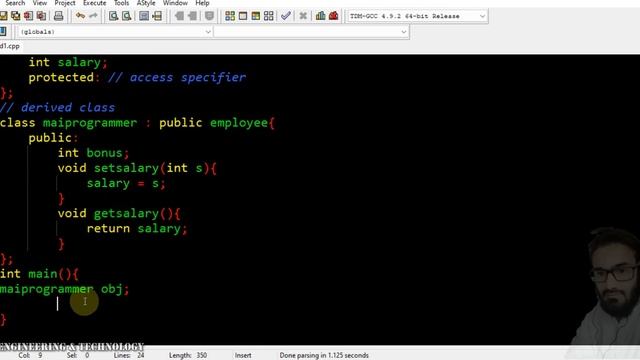Click the Save All toolbar icon
Image resolution: width=640 pixels, height=360 pixels.
pyautogui.click(x=16, y=16)
